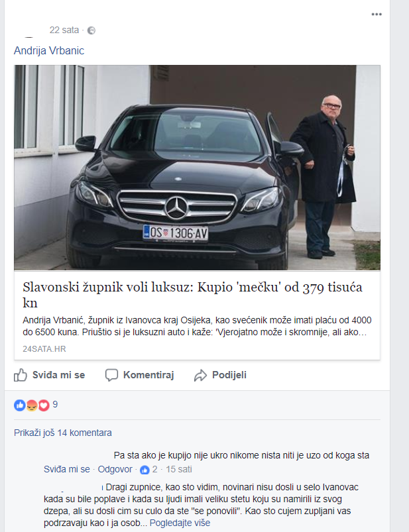Viewport: 409px width, 532px height.
Task: Open the reactions count 9
Action: coord(55,404)
